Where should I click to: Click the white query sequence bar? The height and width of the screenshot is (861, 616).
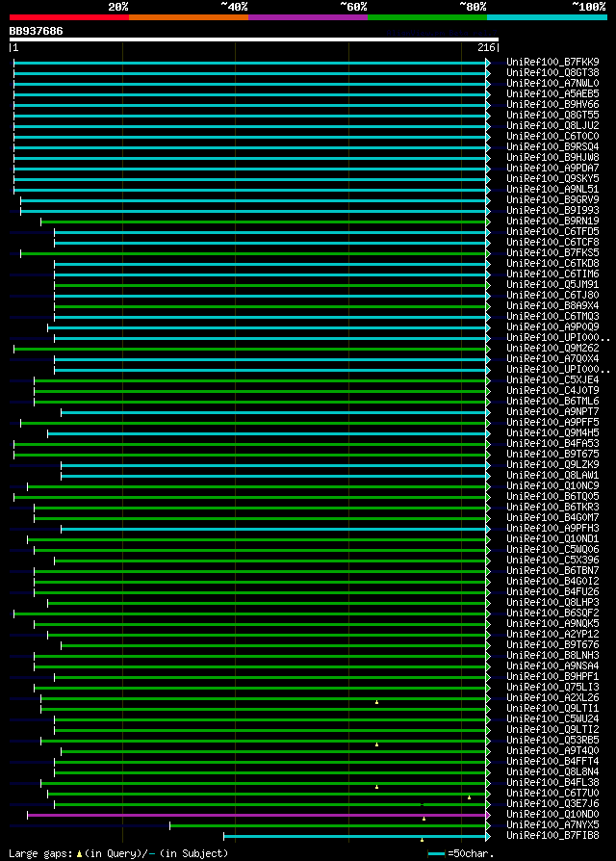254,39
